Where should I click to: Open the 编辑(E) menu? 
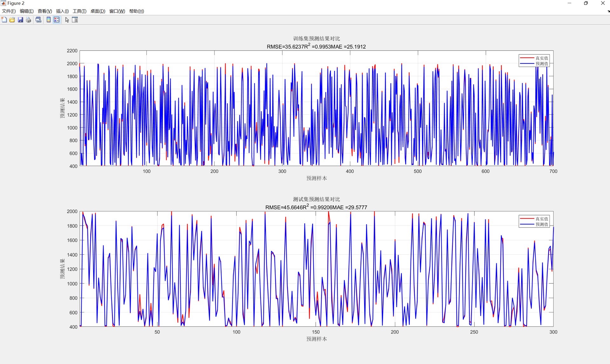26,11
